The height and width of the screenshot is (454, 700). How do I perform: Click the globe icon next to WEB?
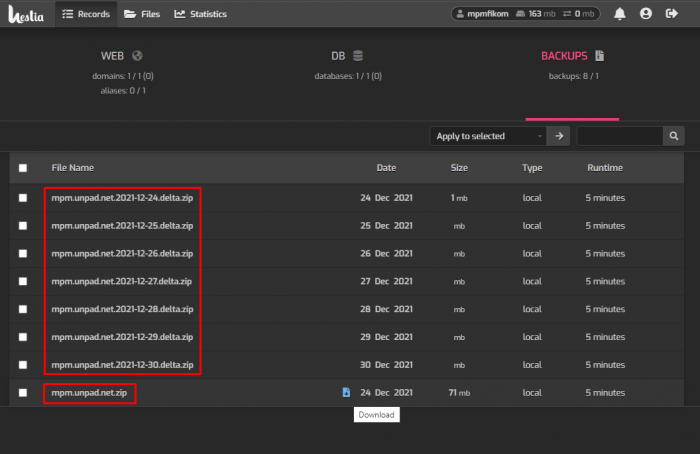coord(137,56)
